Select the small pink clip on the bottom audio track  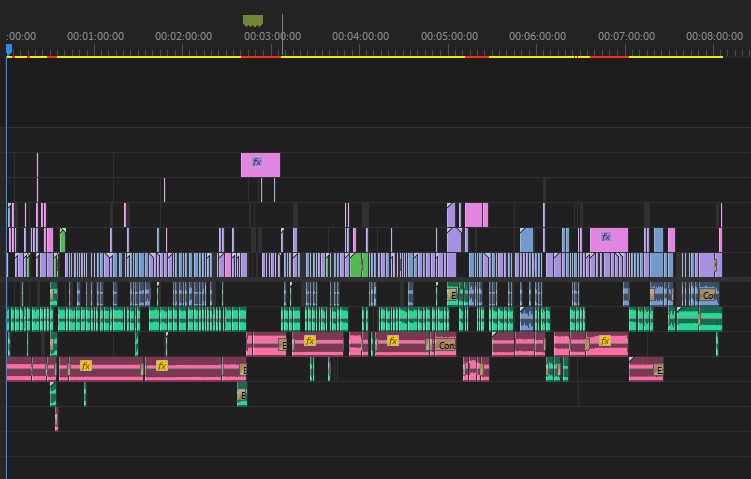(57, 419)
